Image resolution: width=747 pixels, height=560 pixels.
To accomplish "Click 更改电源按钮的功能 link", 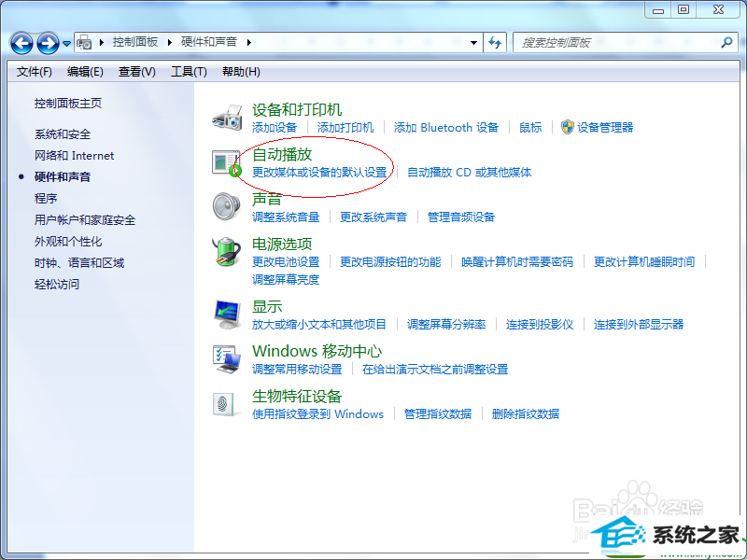I will pyautogui.click(x=390, y=262).
